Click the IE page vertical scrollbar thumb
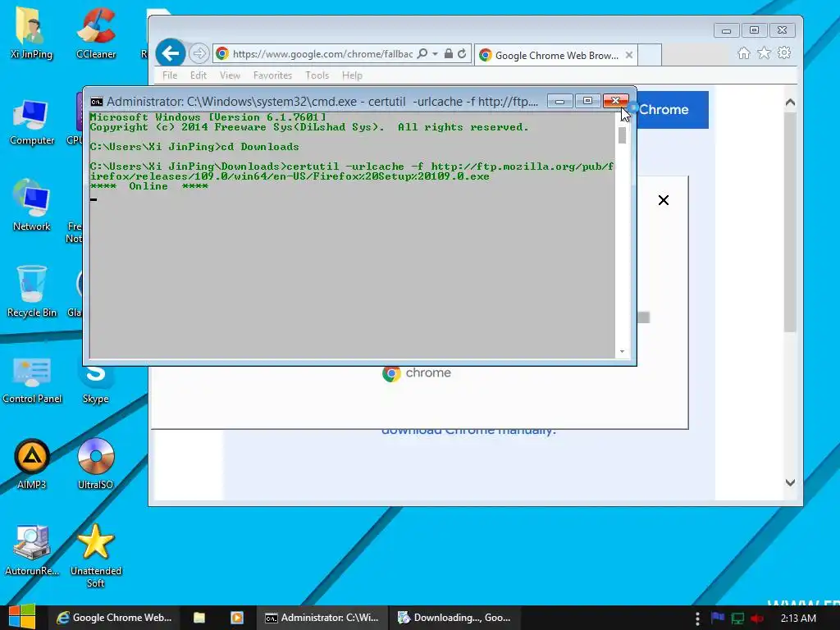840x630 pixels. (x=790, y=221)
